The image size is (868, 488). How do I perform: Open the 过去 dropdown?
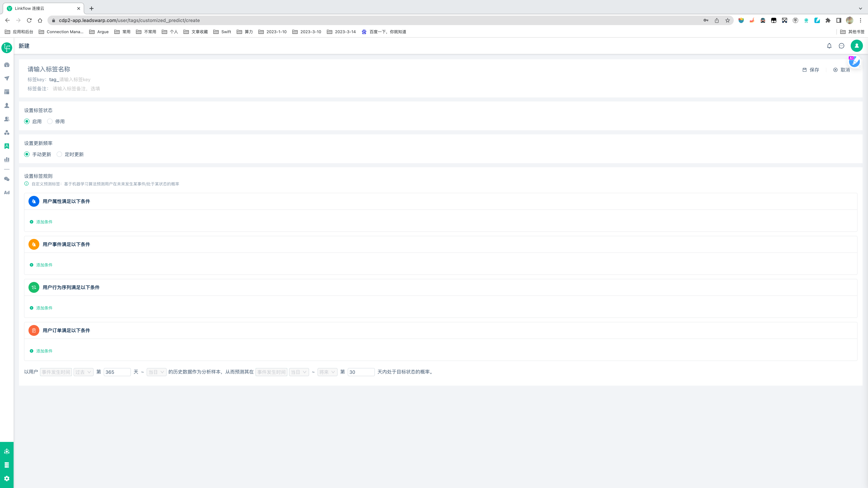pyautogui.click(x=83, y=372)
